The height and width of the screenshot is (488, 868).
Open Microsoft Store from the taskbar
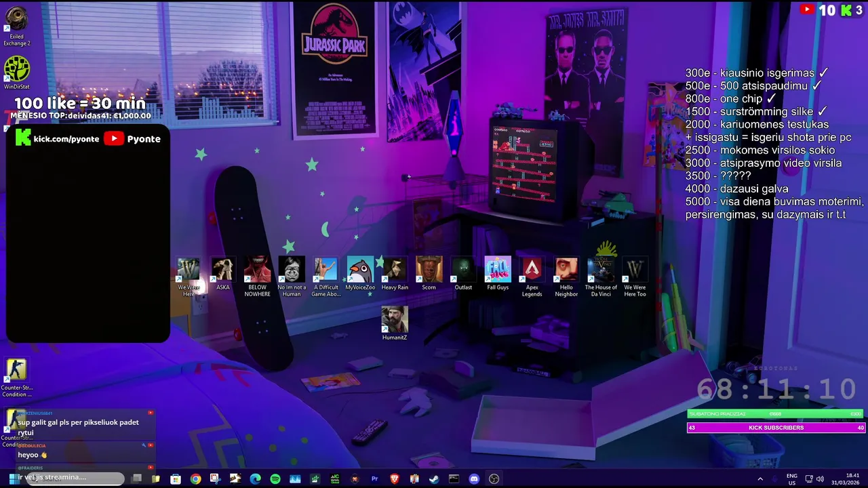[176, 479]
